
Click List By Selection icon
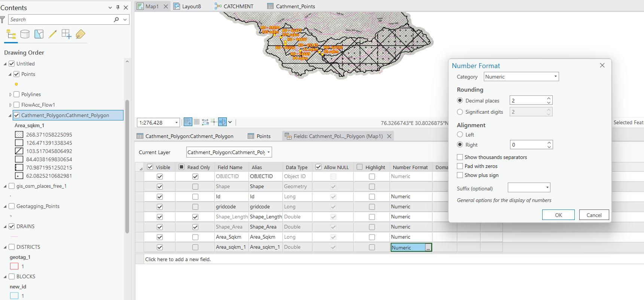pyautogui.click(x=39, y=34)
